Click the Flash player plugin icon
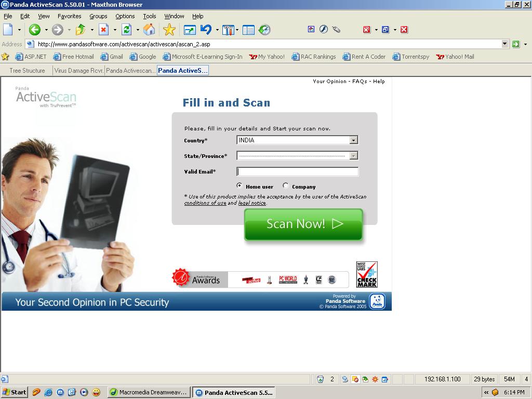Screen dimensions: 532x399 [x=324, y=29]
